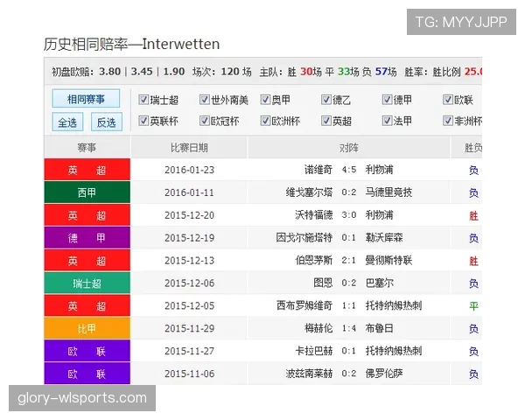Viewport: 525px width, 420px height.
Task: Click the date 2016-01-23
Action: pyautogui.click(x=189, y=170)
